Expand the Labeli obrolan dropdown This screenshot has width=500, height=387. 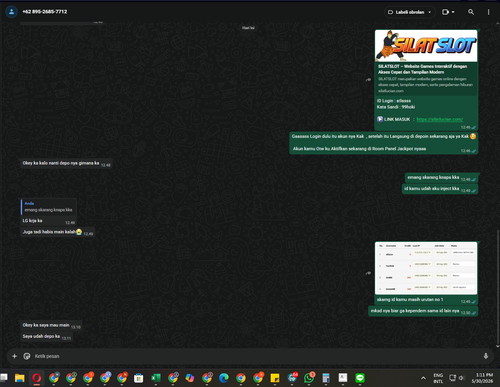410,12
